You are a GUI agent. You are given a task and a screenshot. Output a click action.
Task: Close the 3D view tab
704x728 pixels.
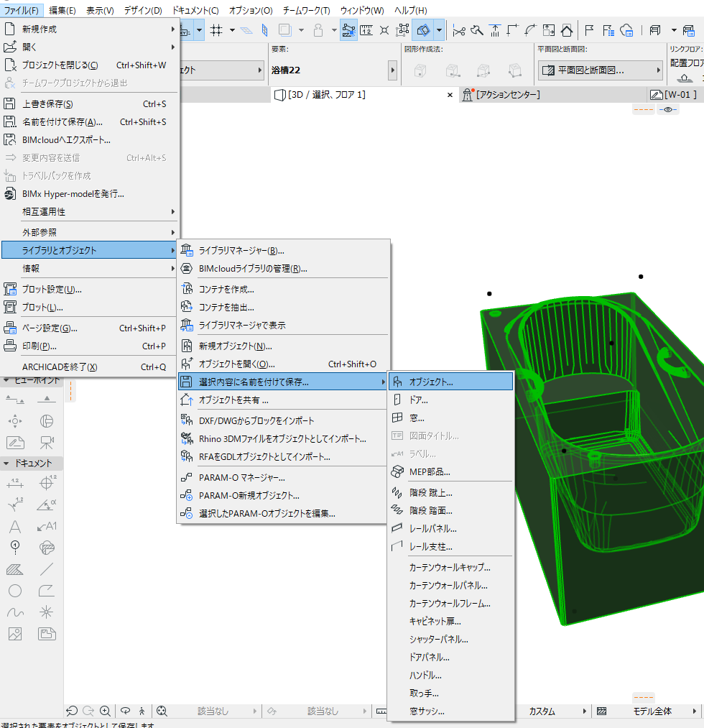450,95
